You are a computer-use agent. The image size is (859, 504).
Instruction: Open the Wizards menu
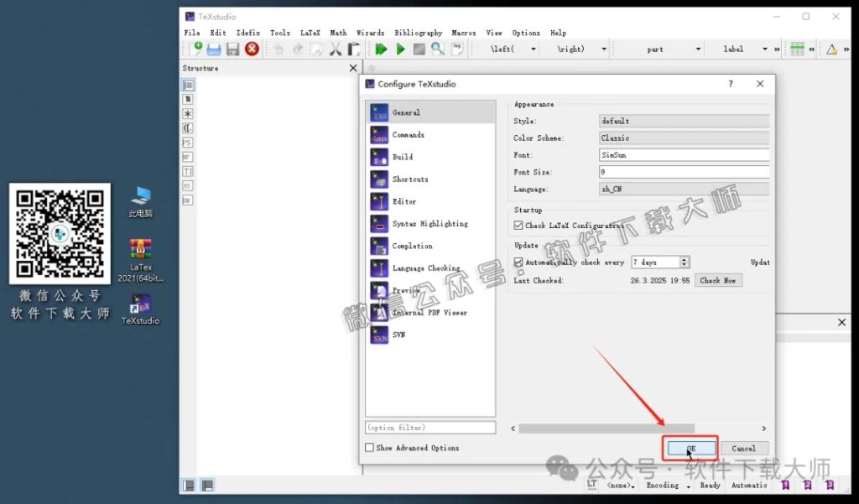[x=370, y=33]
